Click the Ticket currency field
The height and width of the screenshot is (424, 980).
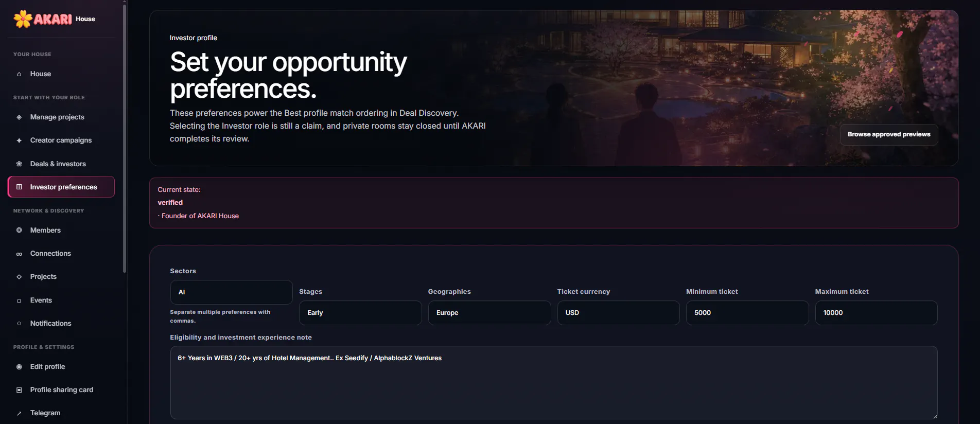click(618, 313)
